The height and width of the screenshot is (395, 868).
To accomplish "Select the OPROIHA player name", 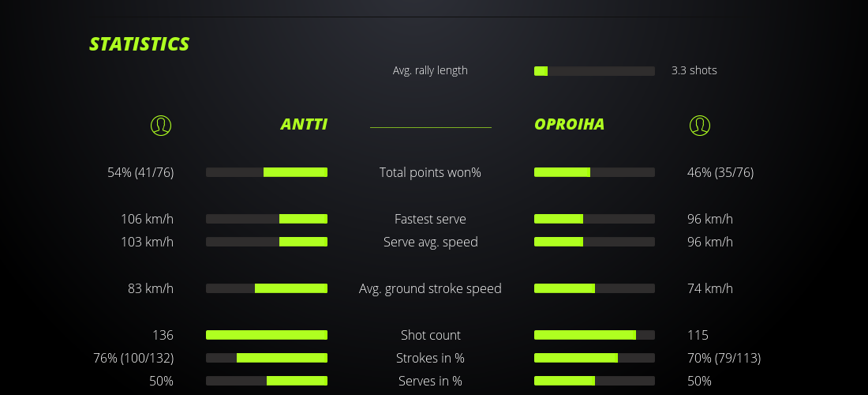I will (569, 124).
